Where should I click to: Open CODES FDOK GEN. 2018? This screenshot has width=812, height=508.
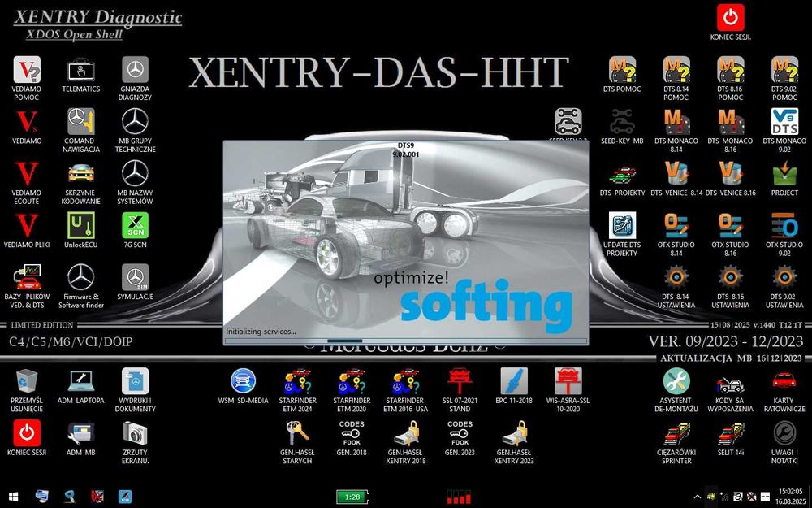click(x=352, y=433)
